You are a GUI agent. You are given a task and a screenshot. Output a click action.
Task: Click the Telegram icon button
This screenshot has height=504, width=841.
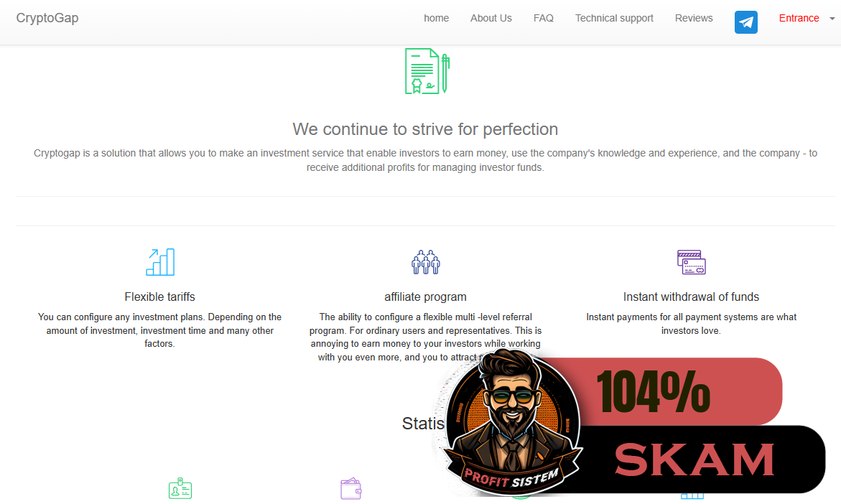click(746, 22)
